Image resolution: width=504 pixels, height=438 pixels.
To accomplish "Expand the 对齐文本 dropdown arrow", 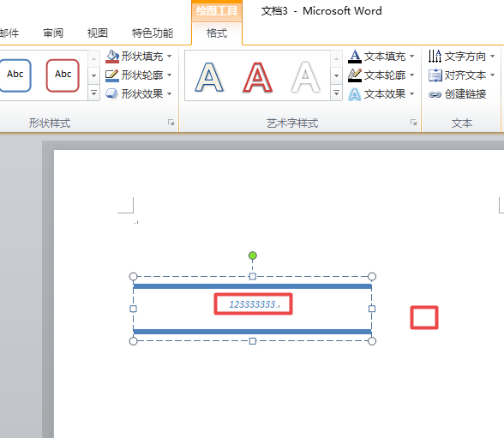I will [x=492, y=75].
